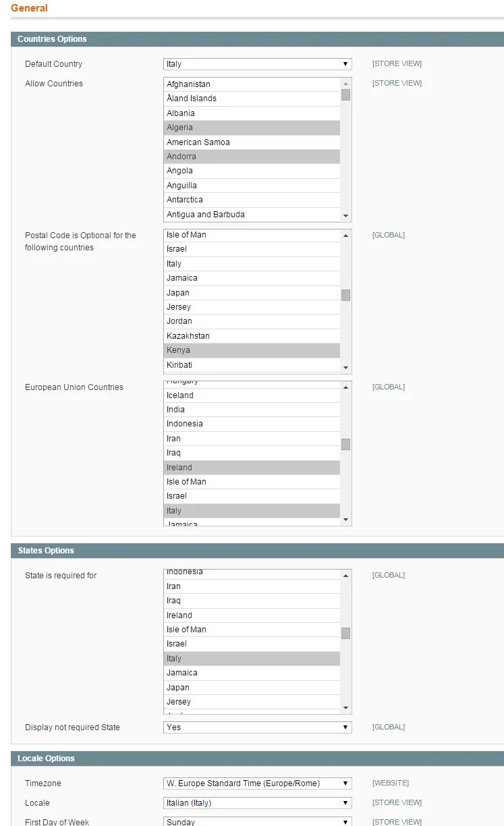
Task: Open the First Day of Week dropdown
Action: (x=257, y=822)
